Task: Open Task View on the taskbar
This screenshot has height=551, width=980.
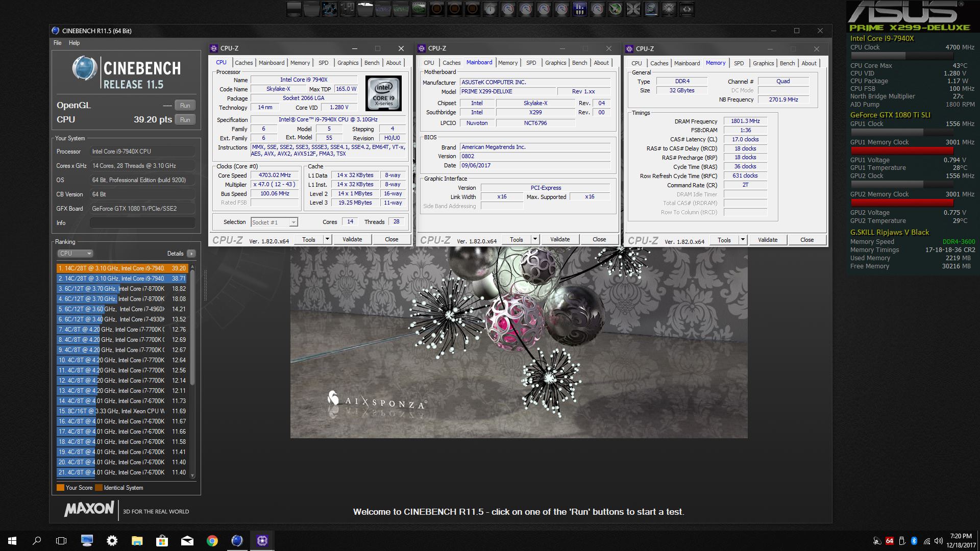Action: click(61, 541)
